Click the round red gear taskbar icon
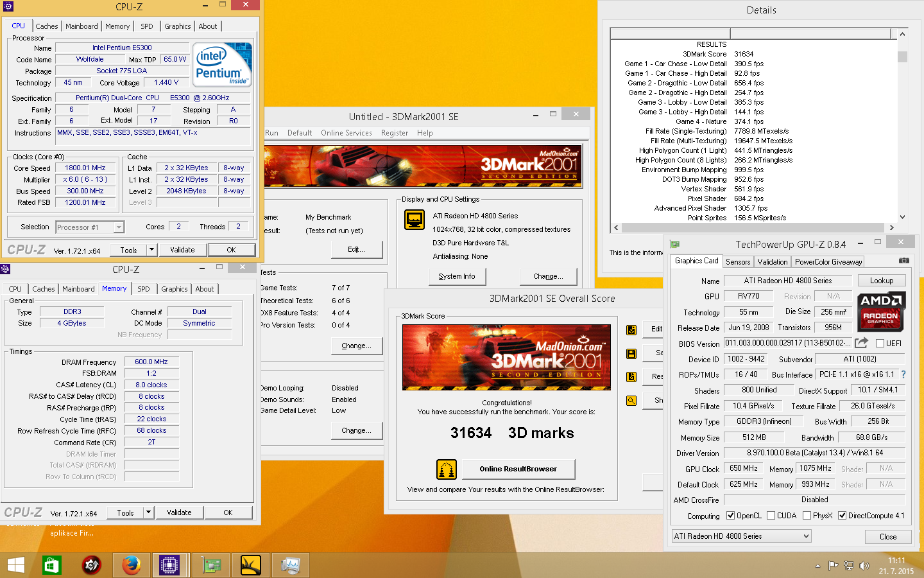This screenshot has height=578, width=924. [92, 565]
